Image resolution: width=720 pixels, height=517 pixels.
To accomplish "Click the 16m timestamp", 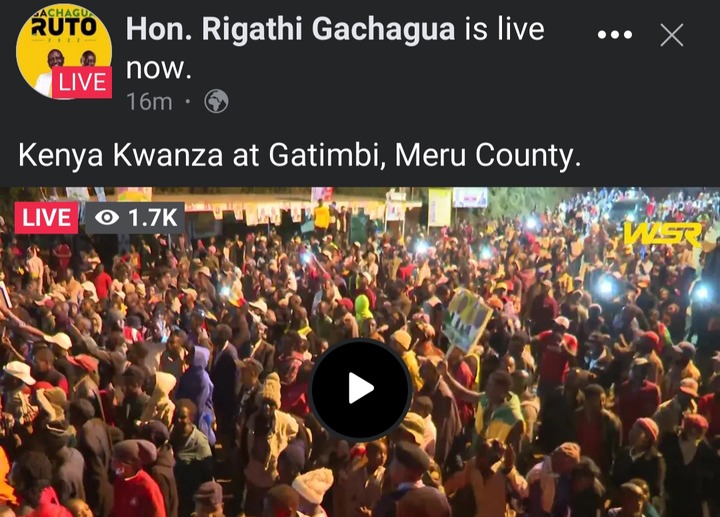I will coord(150,101).
